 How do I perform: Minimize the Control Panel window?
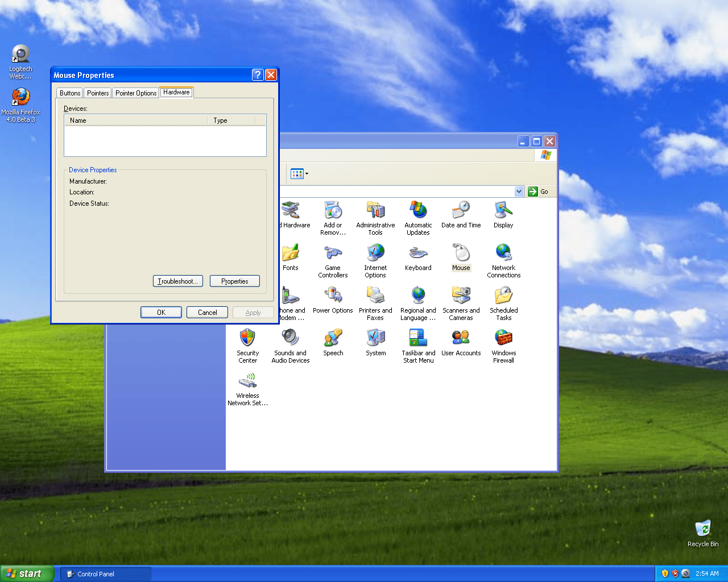coord(524,142)
